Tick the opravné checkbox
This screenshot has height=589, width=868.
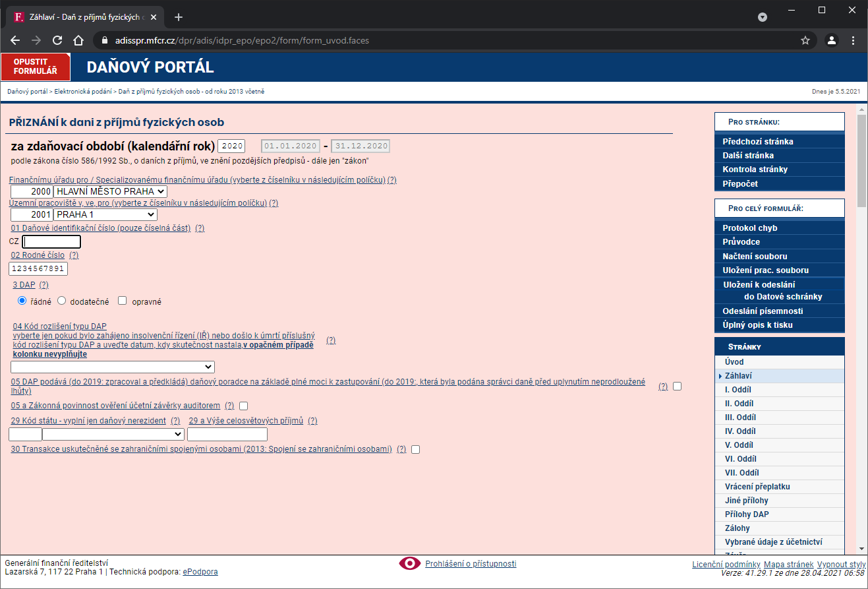pyautogui.click(x=122, y=301)
